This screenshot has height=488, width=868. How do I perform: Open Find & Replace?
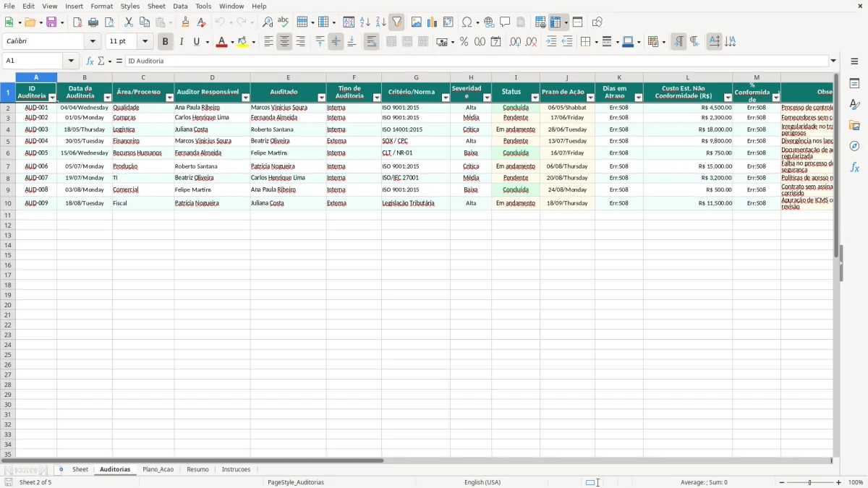point(268,22)
